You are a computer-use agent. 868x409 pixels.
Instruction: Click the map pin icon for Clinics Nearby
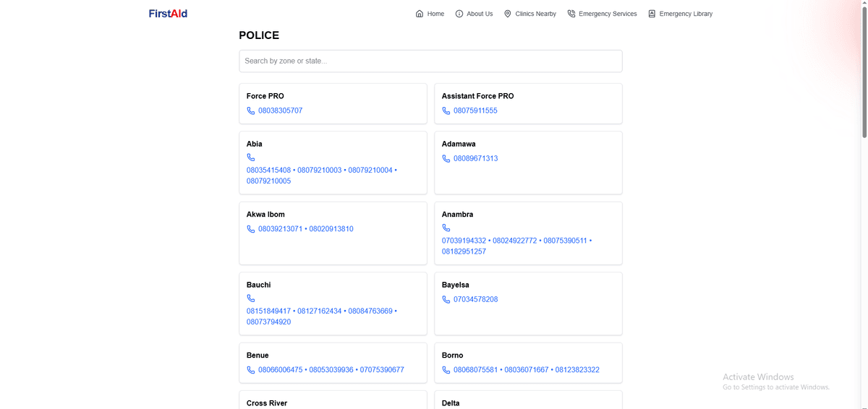coord(508,14)
